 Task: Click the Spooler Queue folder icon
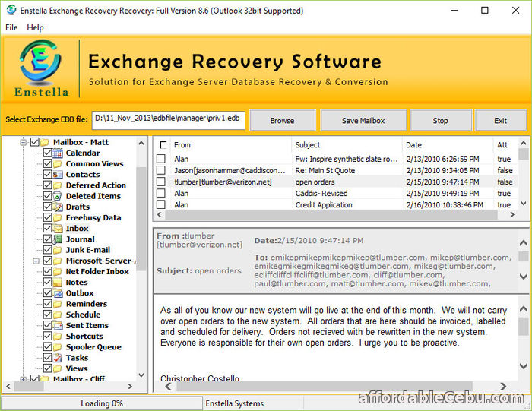pyautogui.click(x=58, y=347)
